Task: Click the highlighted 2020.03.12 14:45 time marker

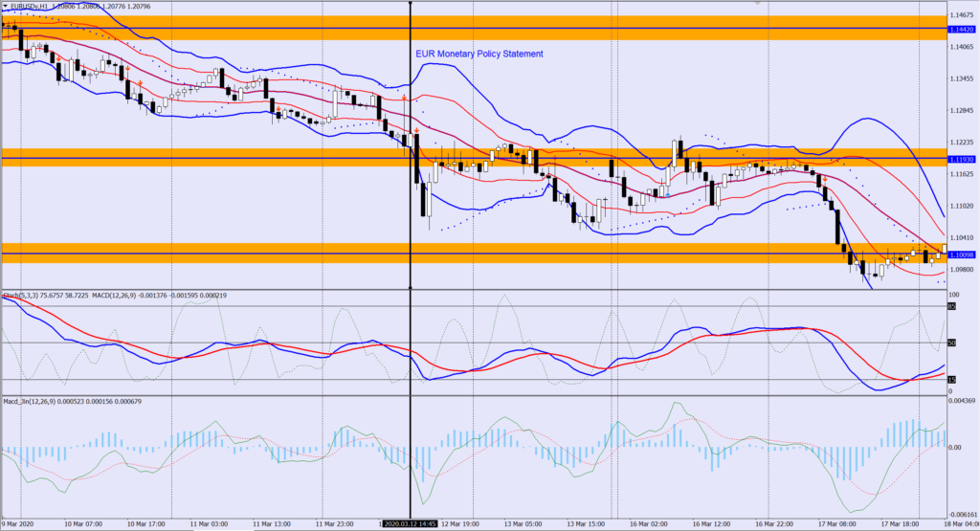Action: [x=410, y=524]
